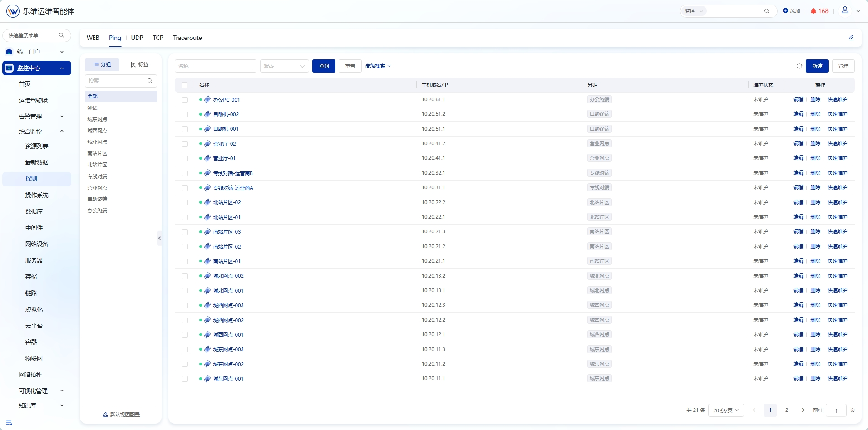Viewport: 868px width, 430px height.
Task: Check the row for 南站片区-03
Action: (185, 232)
